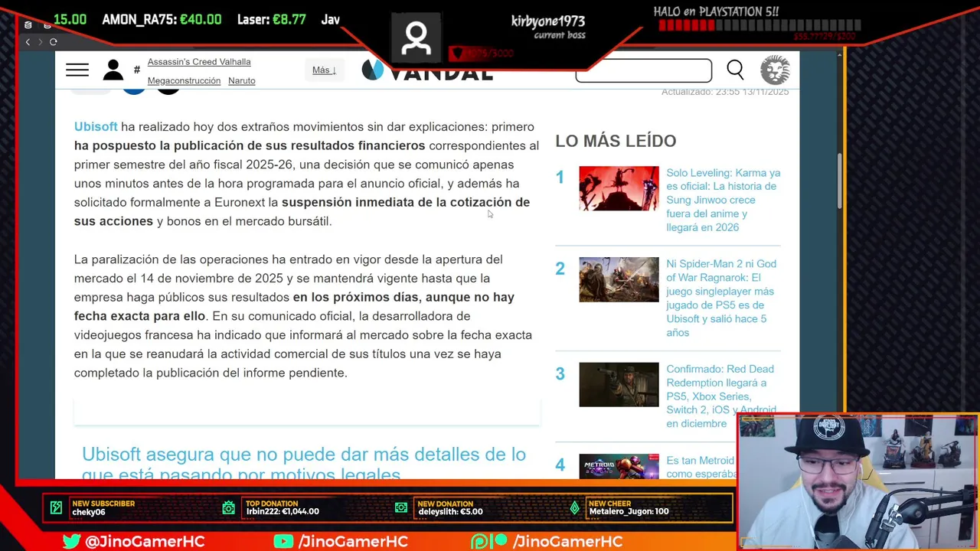980x551 pixels.
Task: Click the Actualizado 23:55 13/11/2025 timestamp
Action: 725,92
